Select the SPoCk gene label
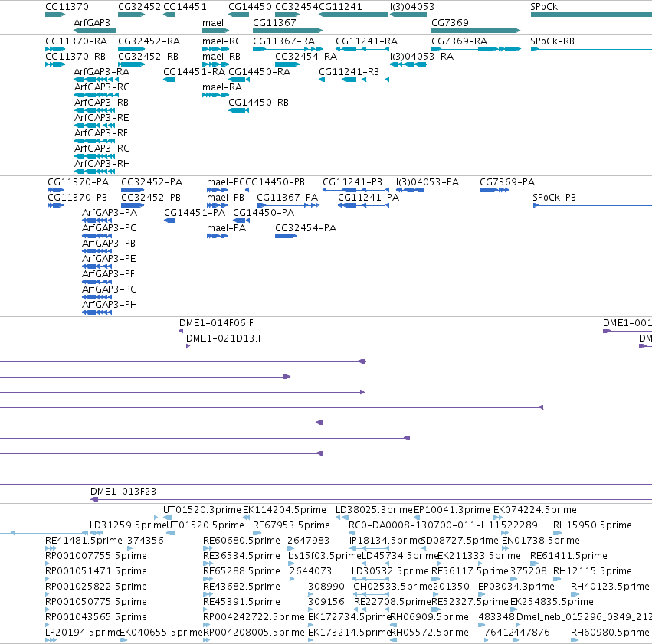This screenshot has width=652, height=644. point(544,7)
